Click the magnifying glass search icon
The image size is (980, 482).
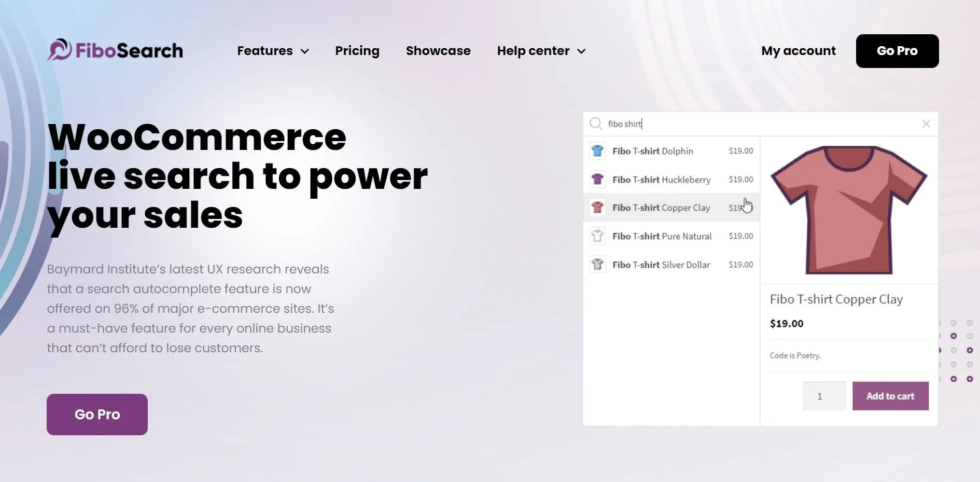[x=596, y=124]
